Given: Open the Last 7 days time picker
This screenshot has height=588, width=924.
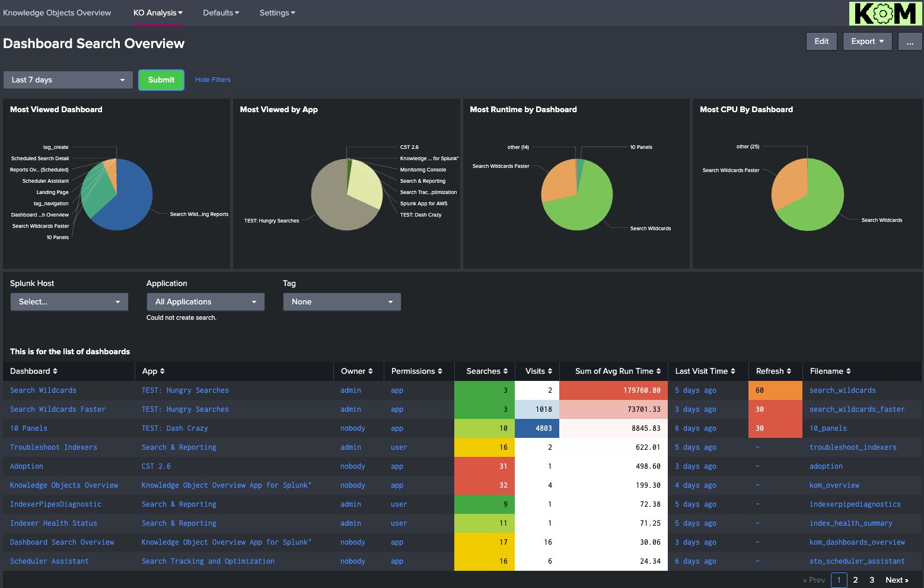Looking at the screenshot, I should point(68,80).
